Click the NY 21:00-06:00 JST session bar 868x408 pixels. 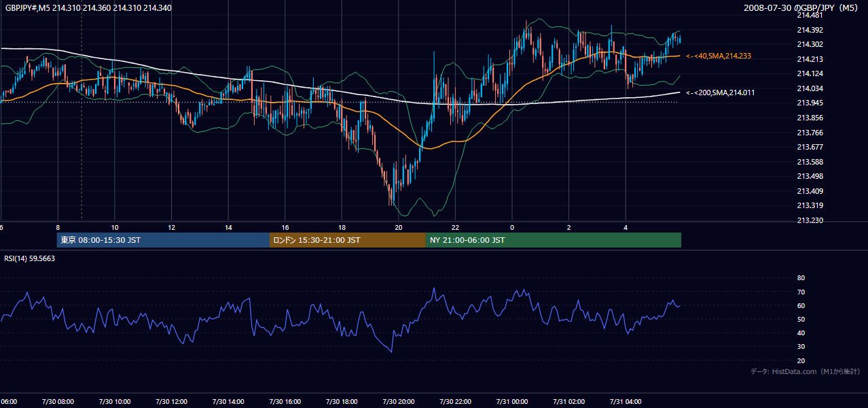(554, 240)
